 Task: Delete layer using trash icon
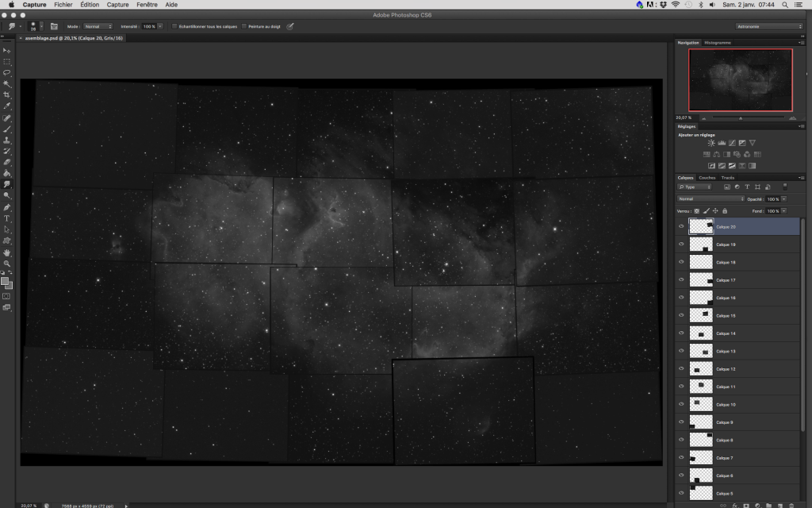point(791,506)
